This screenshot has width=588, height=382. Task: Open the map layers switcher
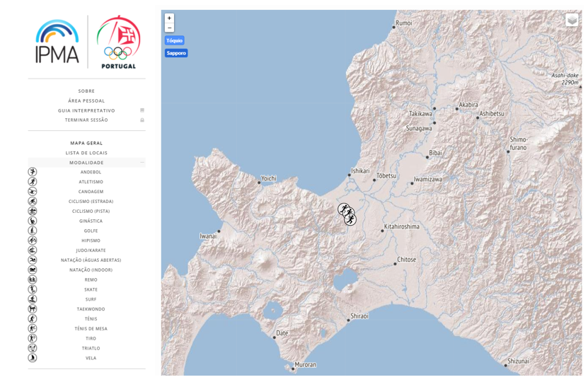(x=572, y=20)
